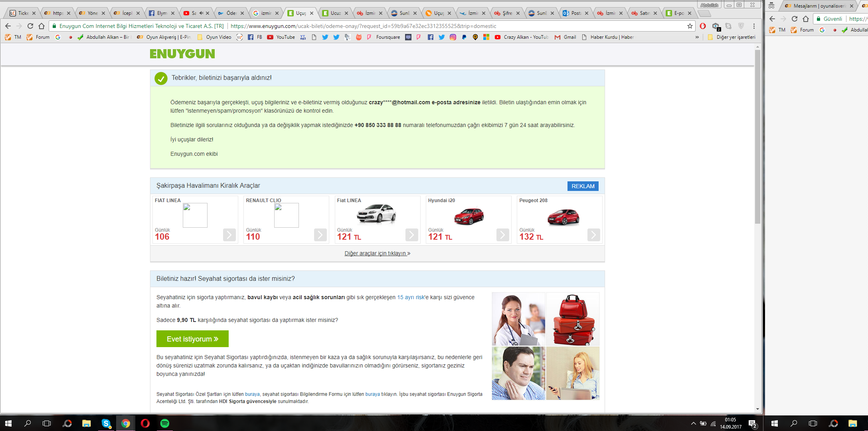Open the clock showing 01:05

click(730, 423)
